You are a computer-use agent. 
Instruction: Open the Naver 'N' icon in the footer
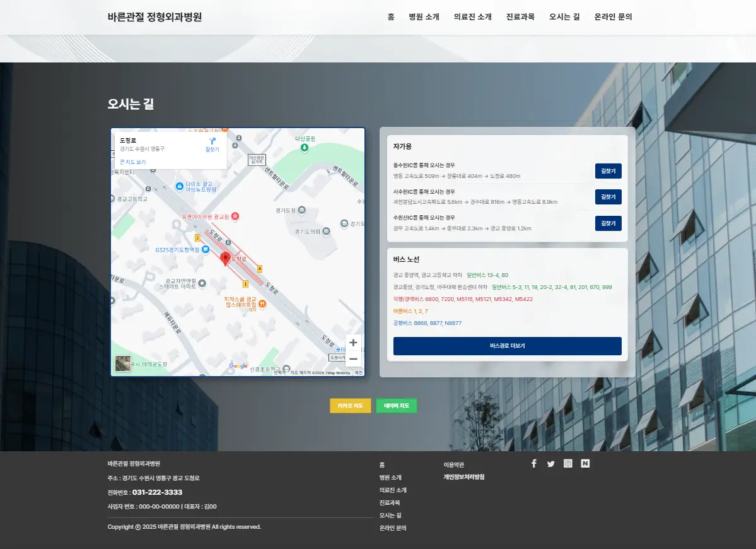584,463
